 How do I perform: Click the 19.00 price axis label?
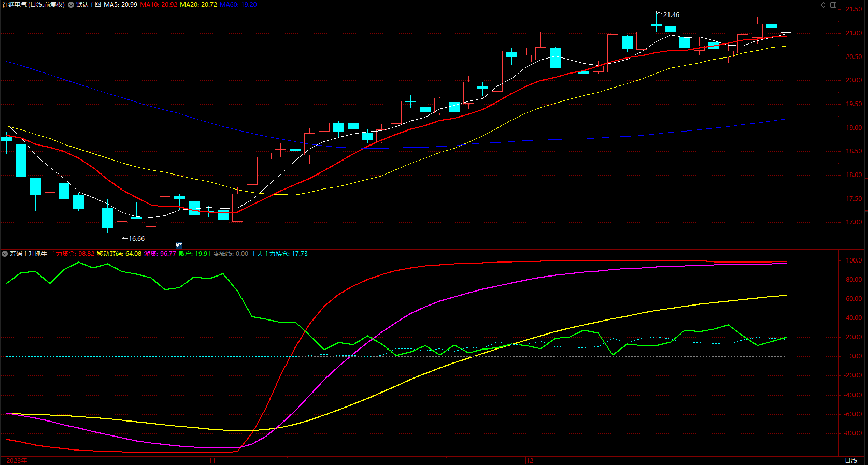point(854,128)
